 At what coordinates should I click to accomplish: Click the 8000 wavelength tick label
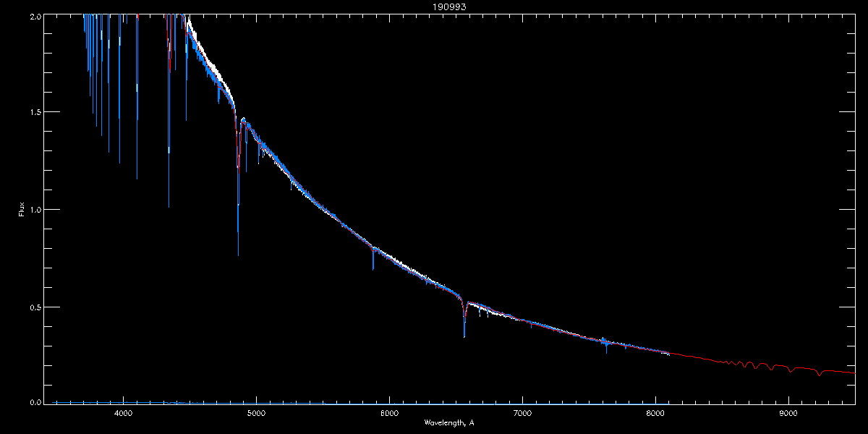pos(655,414)
